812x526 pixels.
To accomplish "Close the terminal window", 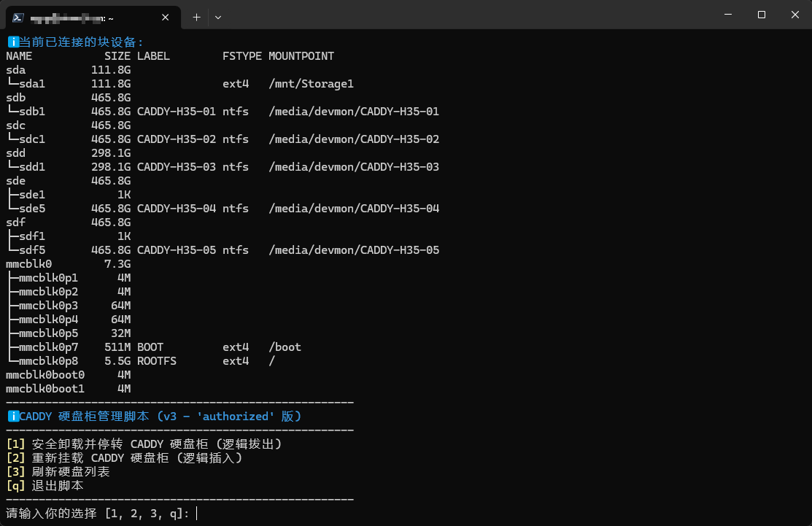I will [794, 15].
